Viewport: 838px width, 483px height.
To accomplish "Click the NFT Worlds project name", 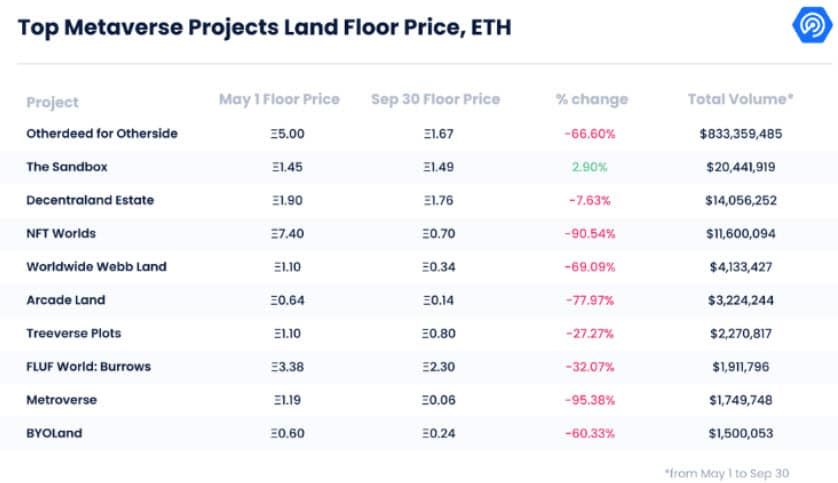I will click(x=61, y=233).
